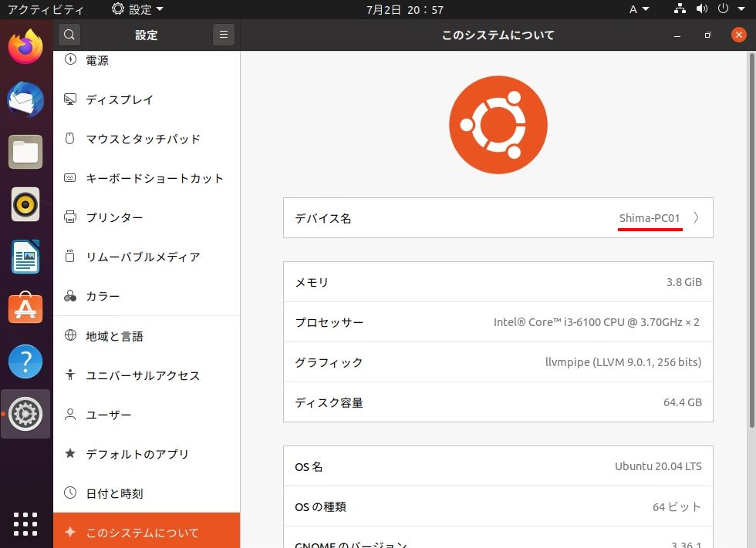
Task: Click the sparkle icon beside このシステムについて
Action: click(x=70, y=532)
